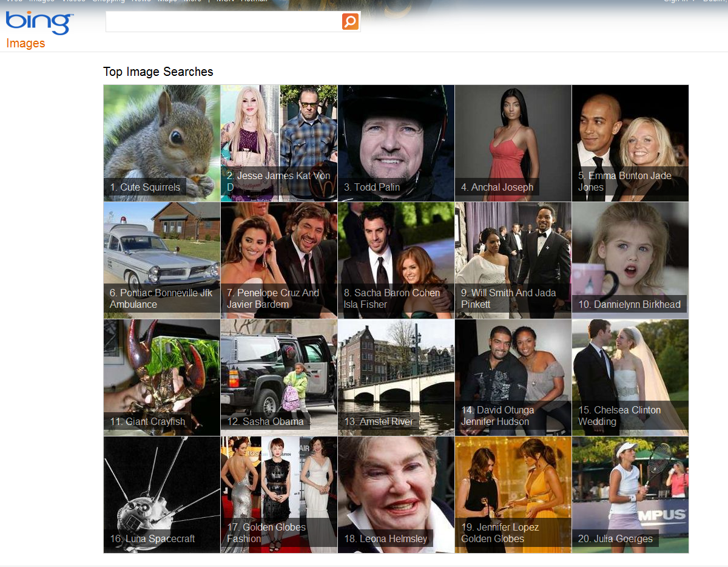
Task: Select the Julia Goerges tennis thumbnail
Action: pyautogui.click(x=630, y=494)
